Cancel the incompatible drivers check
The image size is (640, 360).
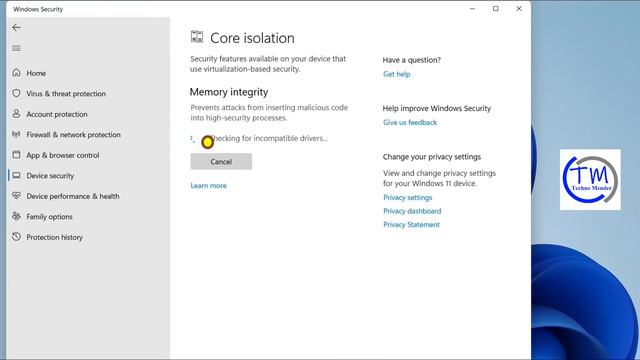[x=221, y=162]
